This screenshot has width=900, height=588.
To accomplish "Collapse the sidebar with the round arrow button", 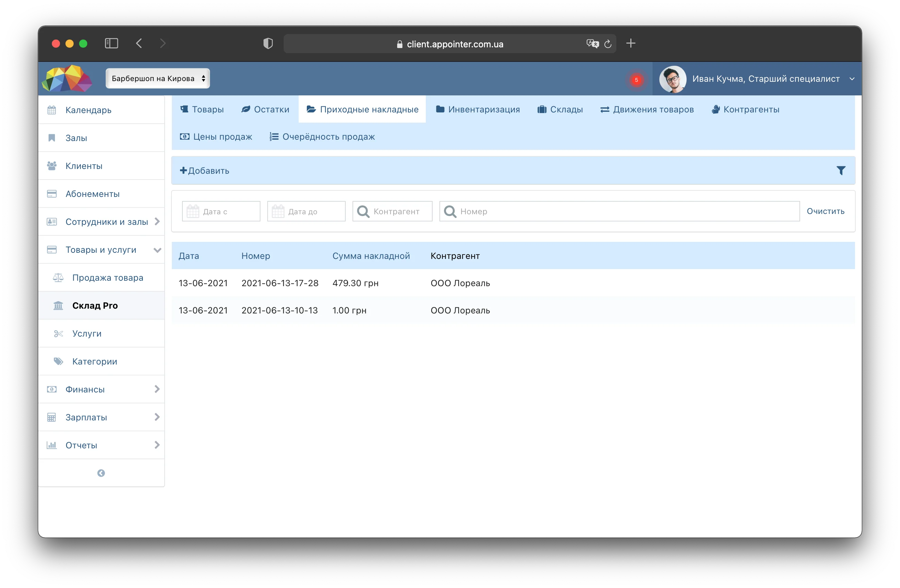I will (101, 473).
